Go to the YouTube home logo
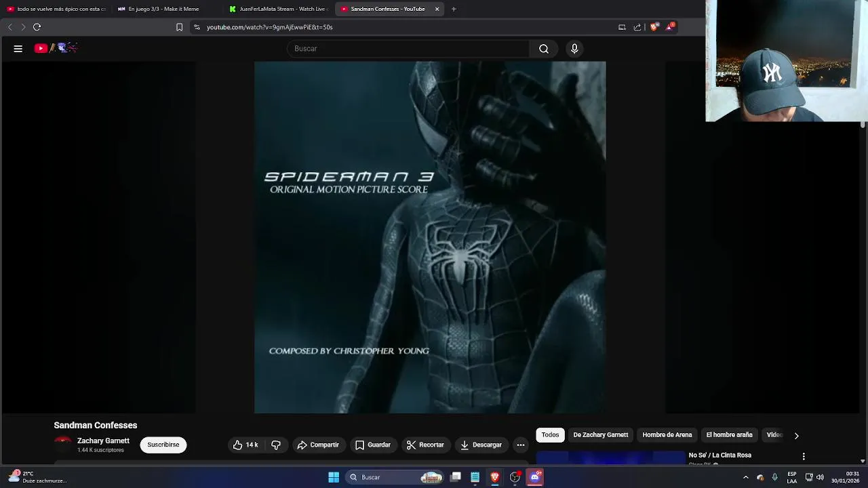This screenshot has width=868, height=488. pos(56,48)
